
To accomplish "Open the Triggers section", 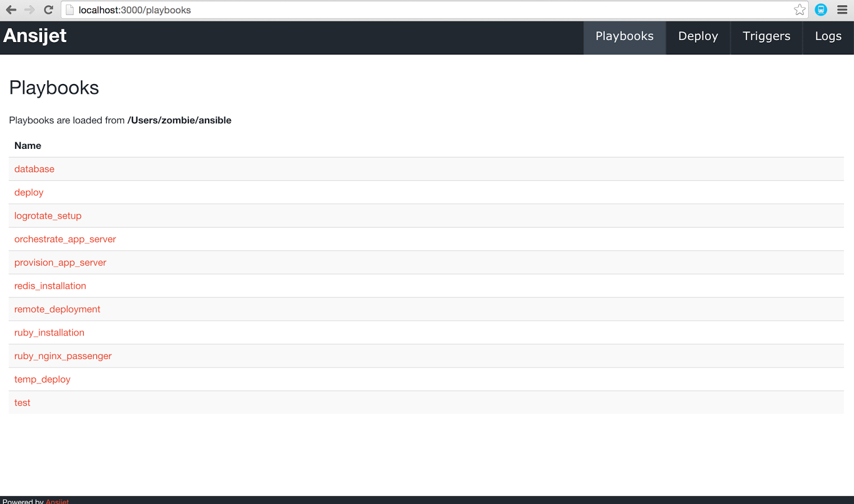I will pyautogui.click(x=766, y=36).
